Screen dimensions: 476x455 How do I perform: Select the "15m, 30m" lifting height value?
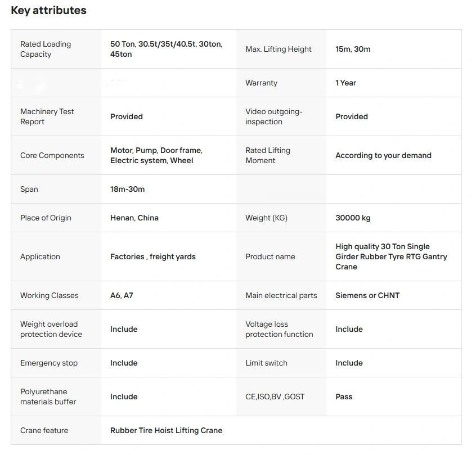click(x=353, y=49)
